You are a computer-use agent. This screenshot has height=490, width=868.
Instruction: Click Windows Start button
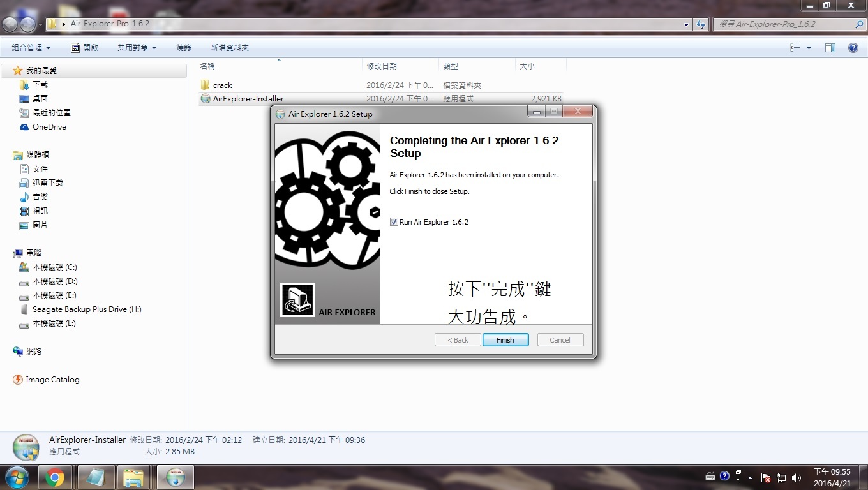(17, 477)
